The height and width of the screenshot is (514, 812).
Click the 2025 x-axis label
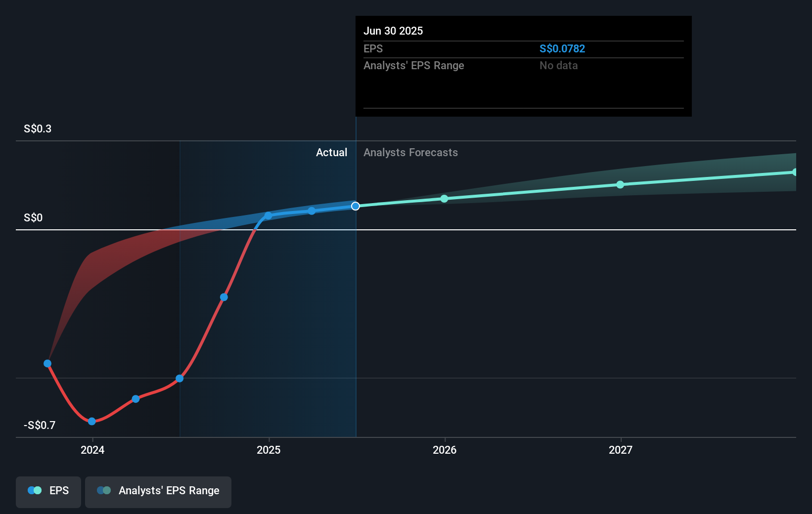click(x=269, y=450)
